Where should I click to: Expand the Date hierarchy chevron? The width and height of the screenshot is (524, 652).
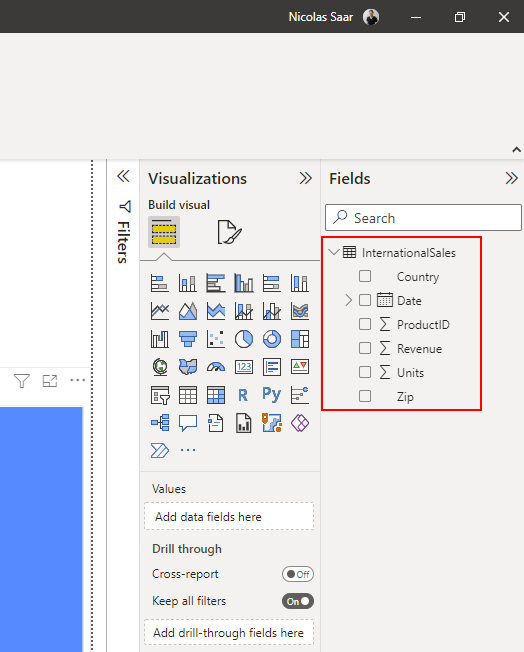click(349, 300)
